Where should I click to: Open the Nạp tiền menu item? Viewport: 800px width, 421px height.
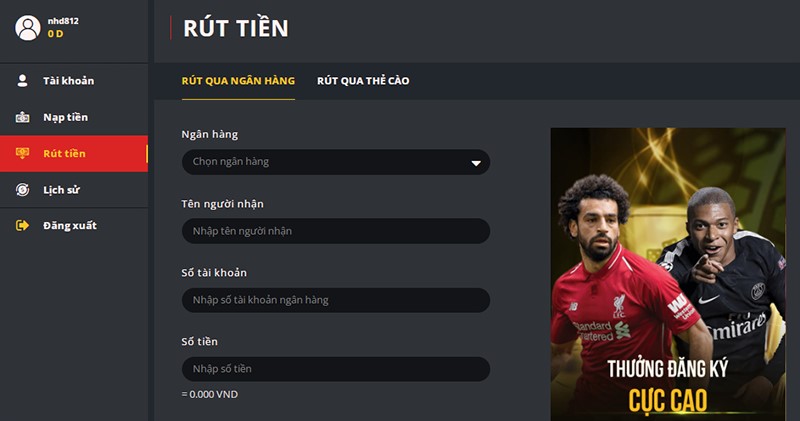click(x=65, y=117)
